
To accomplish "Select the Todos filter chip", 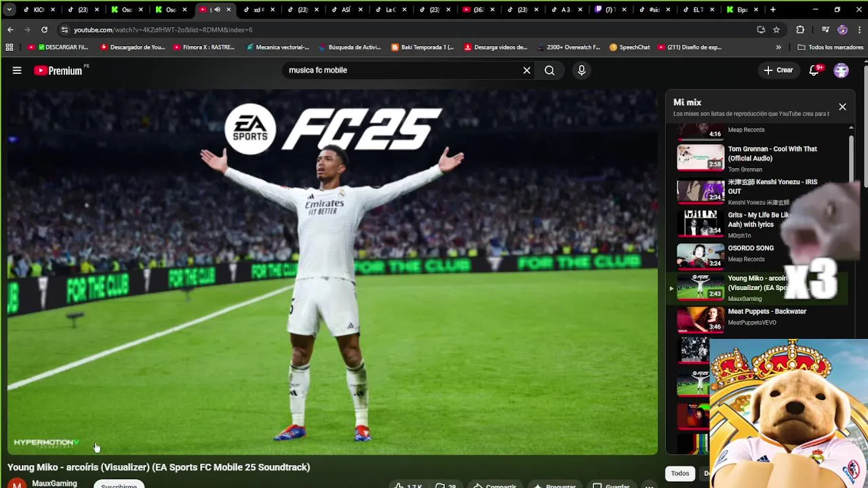I will click(x=680, y=474).
